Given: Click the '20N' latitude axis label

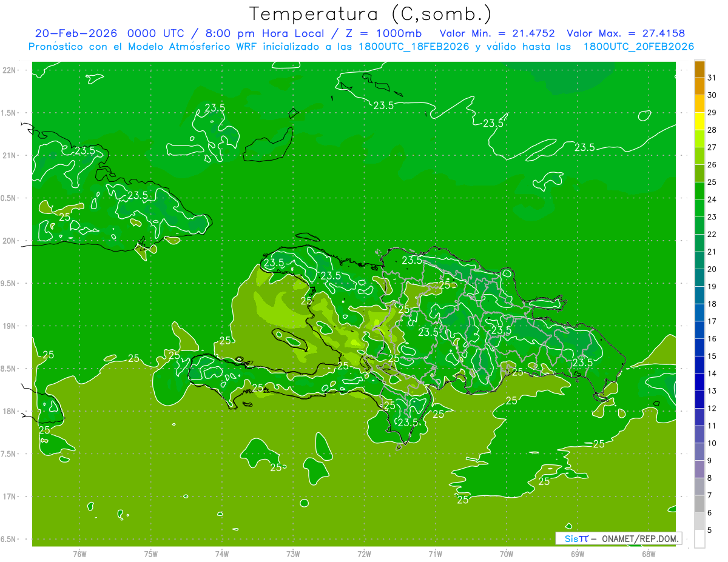Looking at the screenshot, I should point(10,241).
